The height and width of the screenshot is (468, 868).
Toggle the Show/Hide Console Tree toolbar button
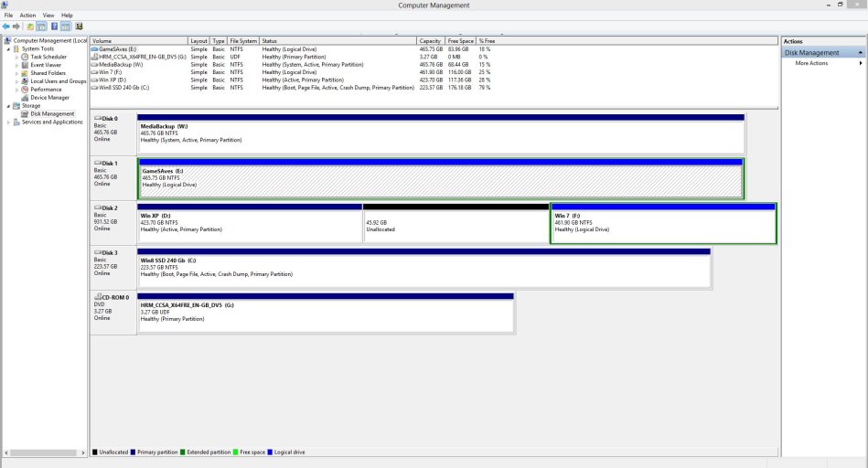coord(41,26)
